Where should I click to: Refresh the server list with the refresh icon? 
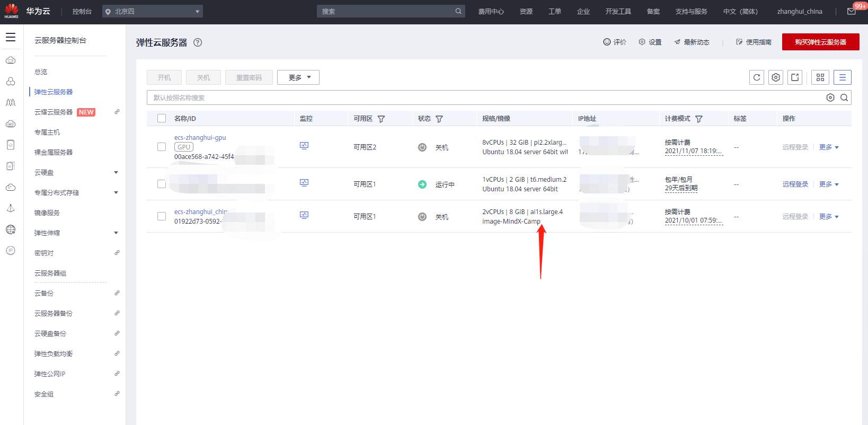[757, 77]
